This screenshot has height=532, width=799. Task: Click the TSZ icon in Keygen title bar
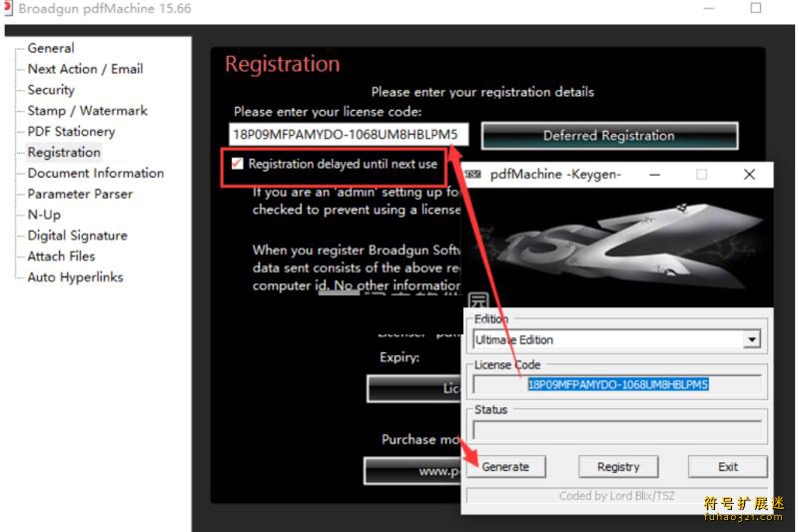472,174
